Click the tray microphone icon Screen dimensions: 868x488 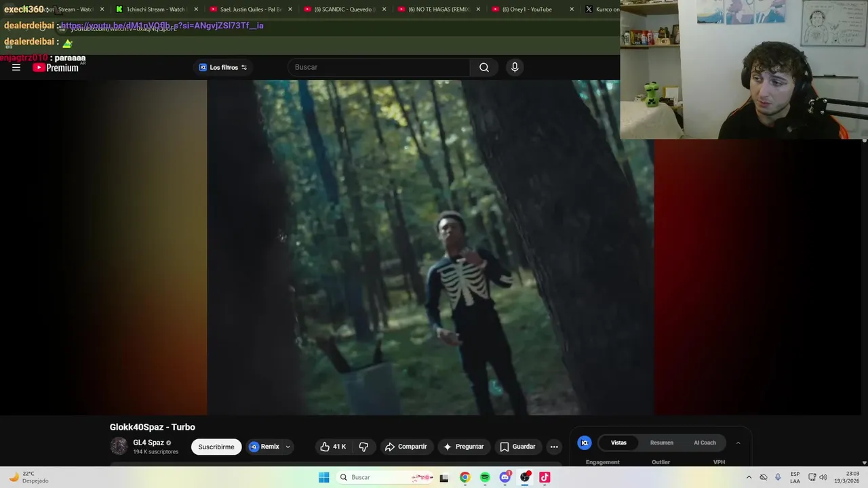point(778,477)
